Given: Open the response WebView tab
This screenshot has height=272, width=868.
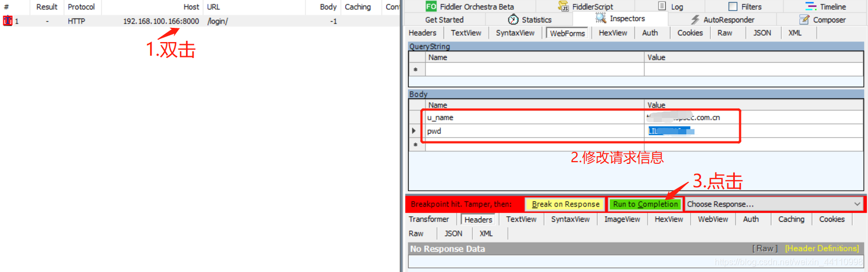Looking at the screenshot, I should [x=713, y=219].
